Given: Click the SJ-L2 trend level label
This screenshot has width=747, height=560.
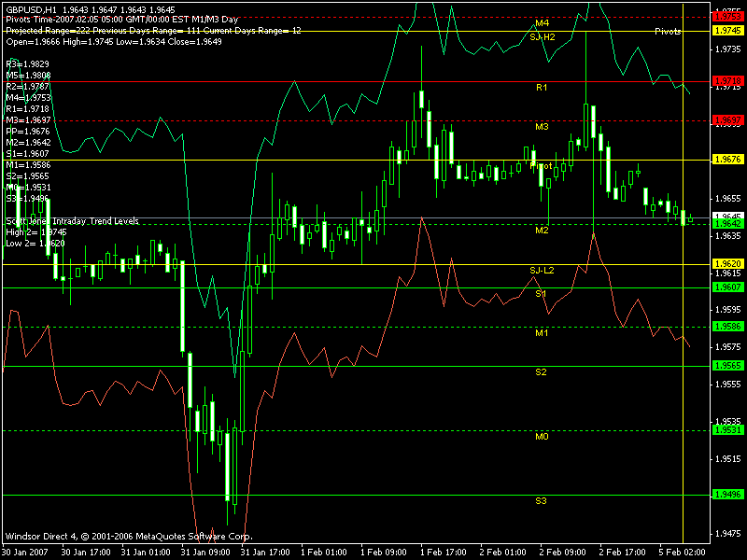Looking at the screenshot, I should 543,270.
